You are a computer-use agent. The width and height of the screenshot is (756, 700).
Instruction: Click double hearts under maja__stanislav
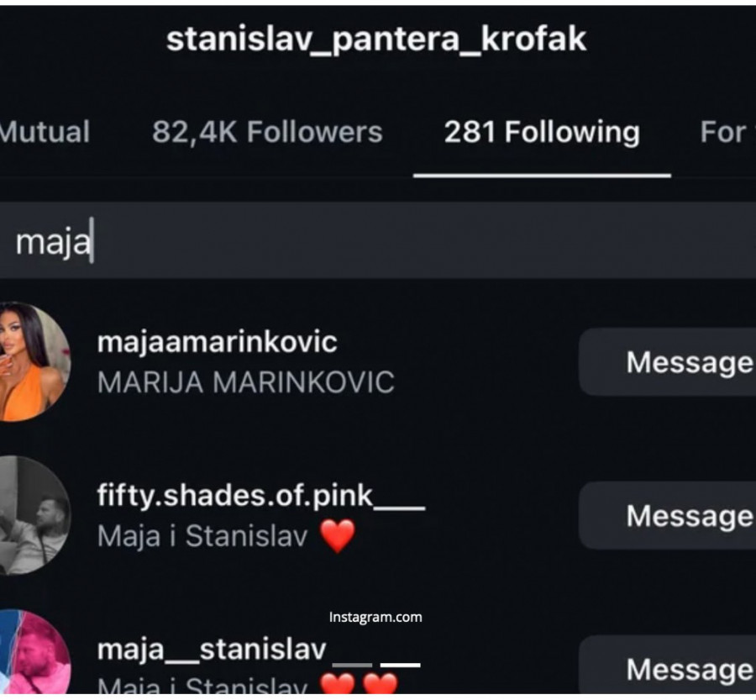coord(359,685)
